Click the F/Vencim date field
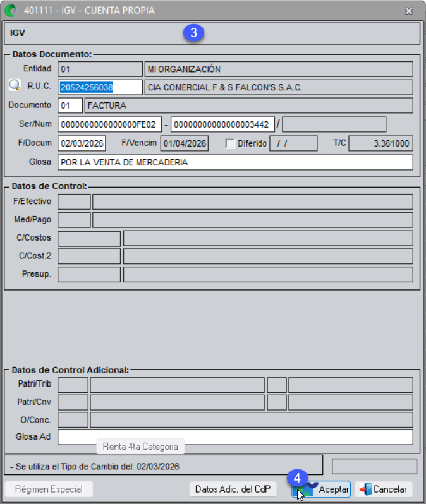 pyautogui.click(x=185, y=143)
